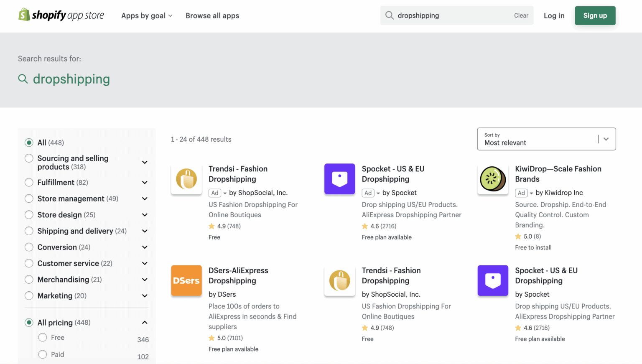Click the magnifying glass in the search bar
The height and width of the screenshot is (364, 642).
click(x=389, y=15)
